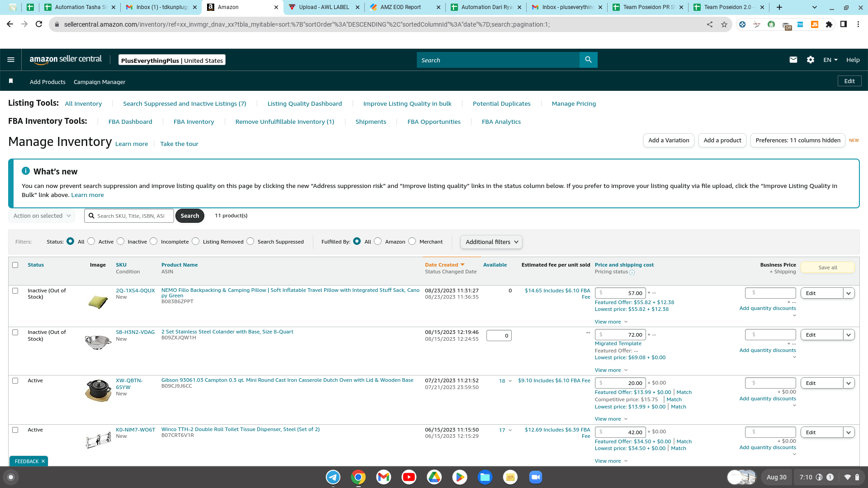868x488 pixels.
Task: Open the Chrome extensions puzzle icon
Action: point(829,24)
